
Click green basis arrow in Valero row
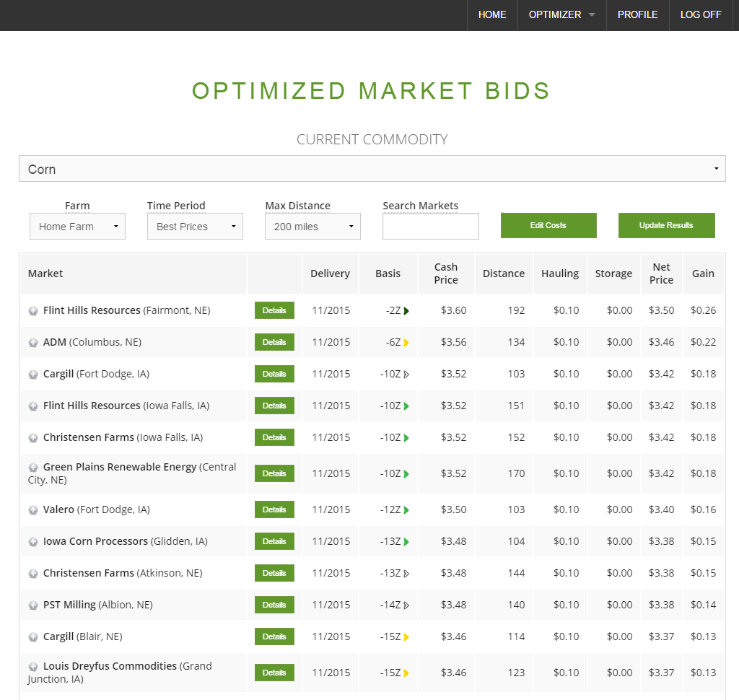(406, 510)
